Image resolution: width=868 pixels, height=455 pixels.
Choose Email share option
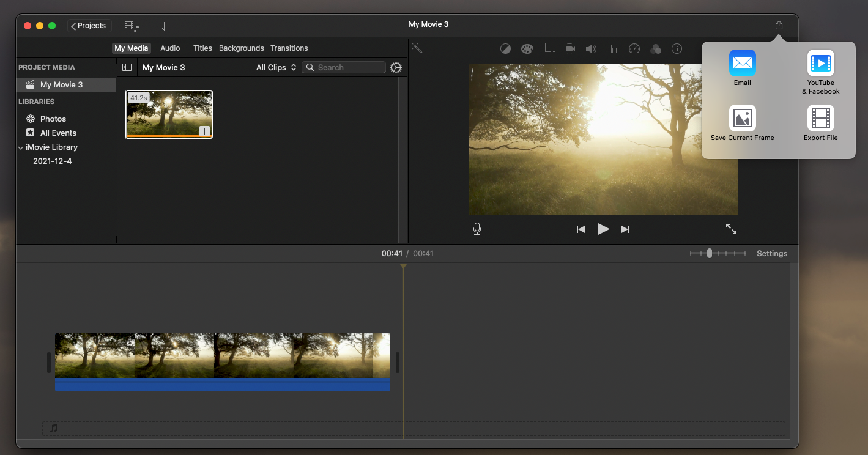click(743, 68)
